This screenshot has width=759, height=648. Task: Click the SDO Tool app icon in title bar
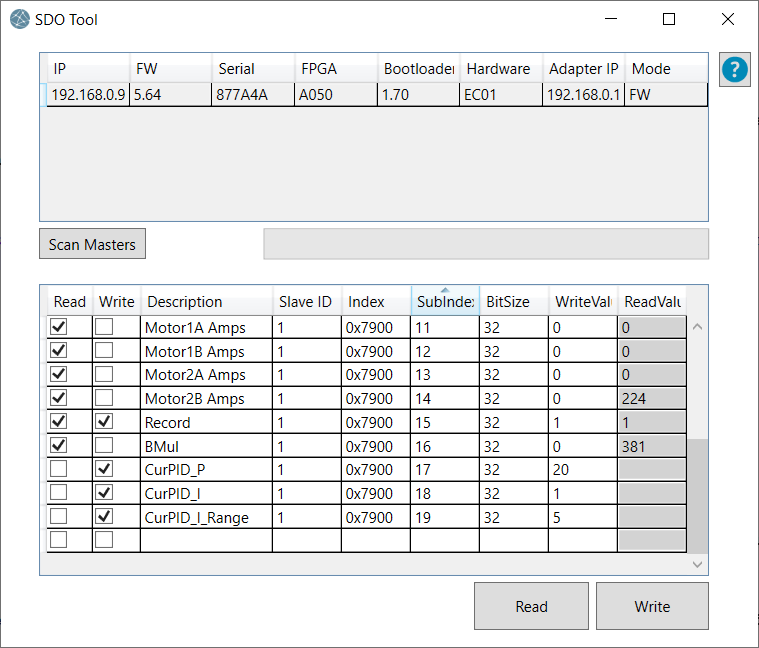point(19,19)
